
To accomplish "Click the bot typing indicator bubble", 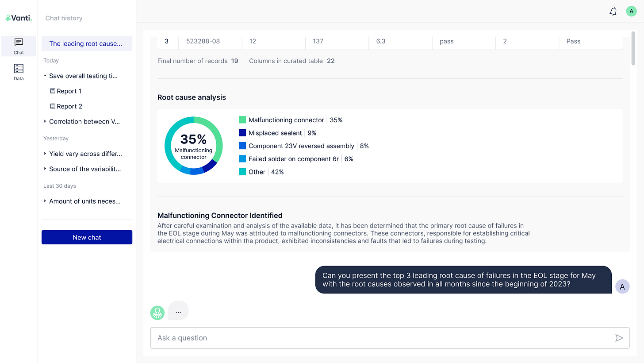I will pos(178,311).
